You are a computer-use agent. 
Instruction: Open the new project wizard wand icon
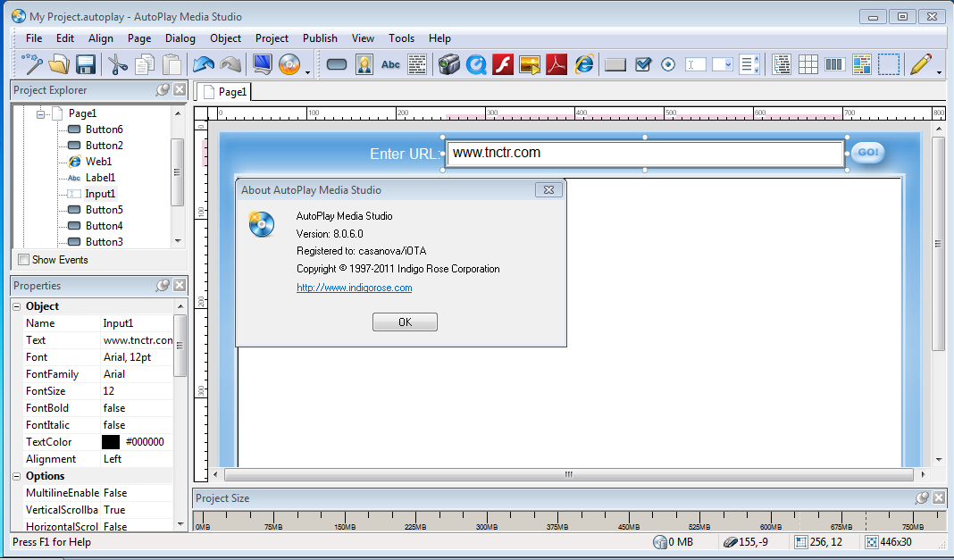click(x=32, y=63)
